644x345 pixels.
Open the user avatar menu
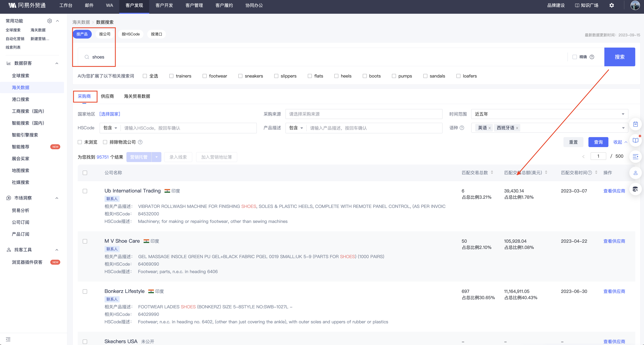click(x=635, y=5)
